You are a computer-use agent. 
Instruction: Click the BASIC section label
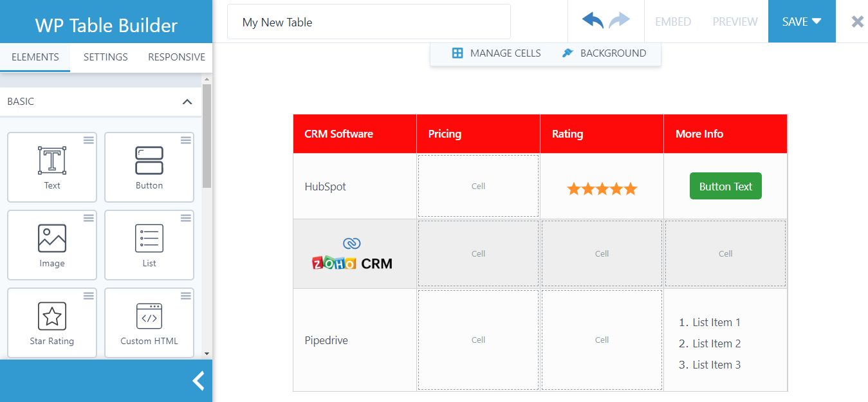tap(21, 102)
